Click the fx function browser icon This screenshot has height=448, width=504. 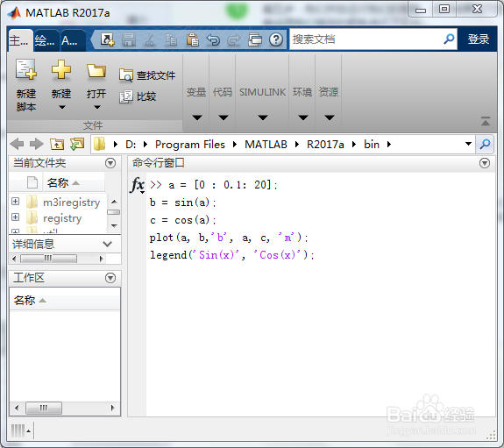pyautogui.click(x=138, y=185)
